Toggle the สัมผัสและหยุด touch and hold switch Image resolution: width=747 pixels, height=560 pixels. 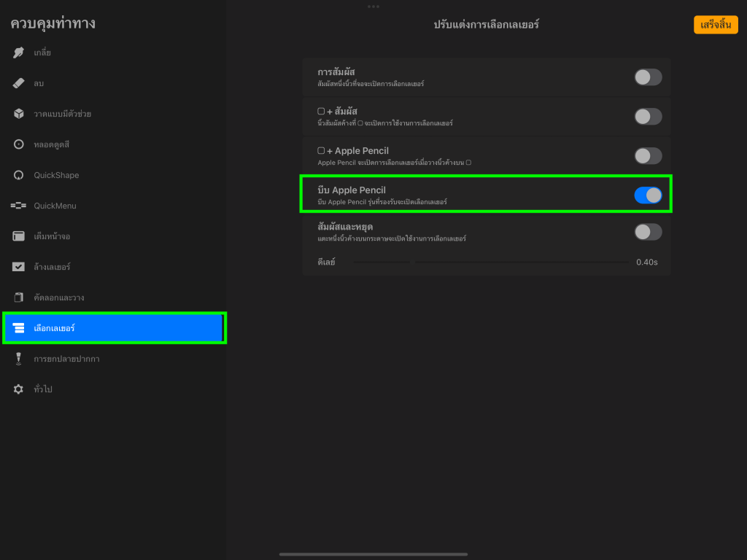coord(648,232)
